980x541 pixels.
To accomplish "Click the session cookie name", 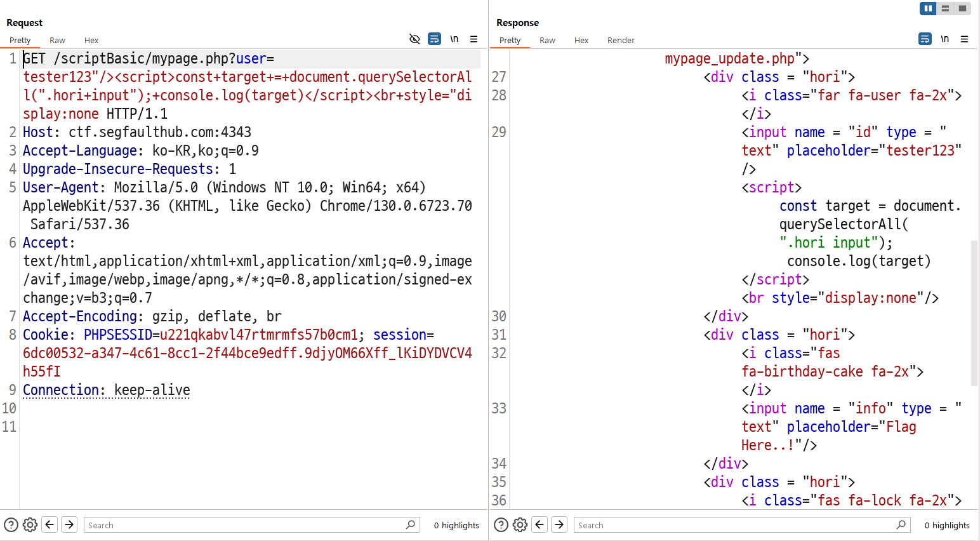I will click(x=400, y=335).
